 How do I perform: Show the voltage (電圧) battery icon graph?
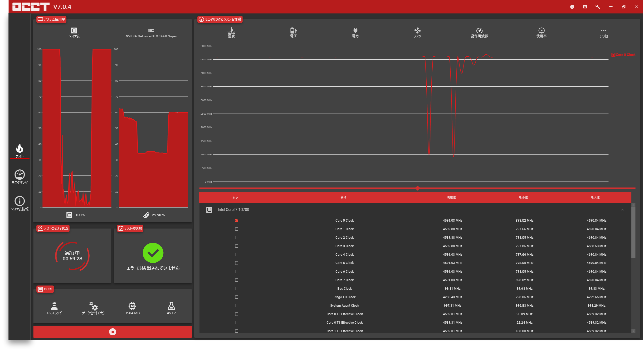(x=293, y=32)
